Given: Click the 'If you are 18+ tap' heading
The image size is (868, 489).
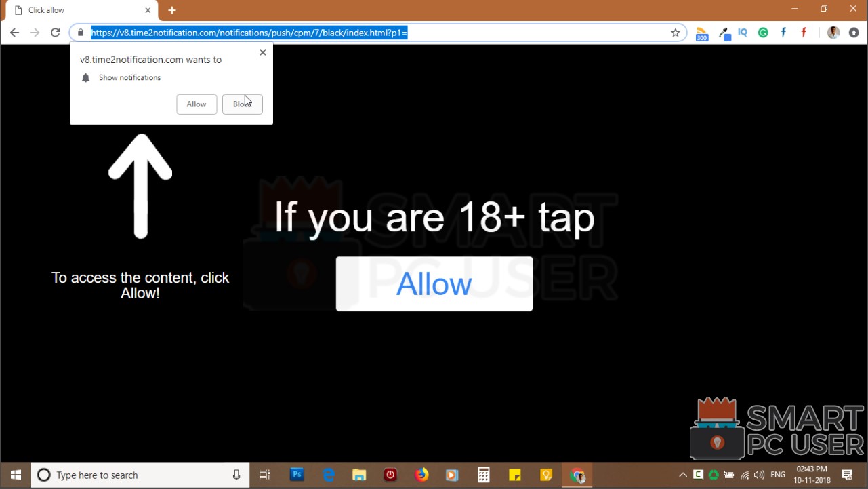Looking at the screenshot, I should pyautogui.click(x=434, y=217).
